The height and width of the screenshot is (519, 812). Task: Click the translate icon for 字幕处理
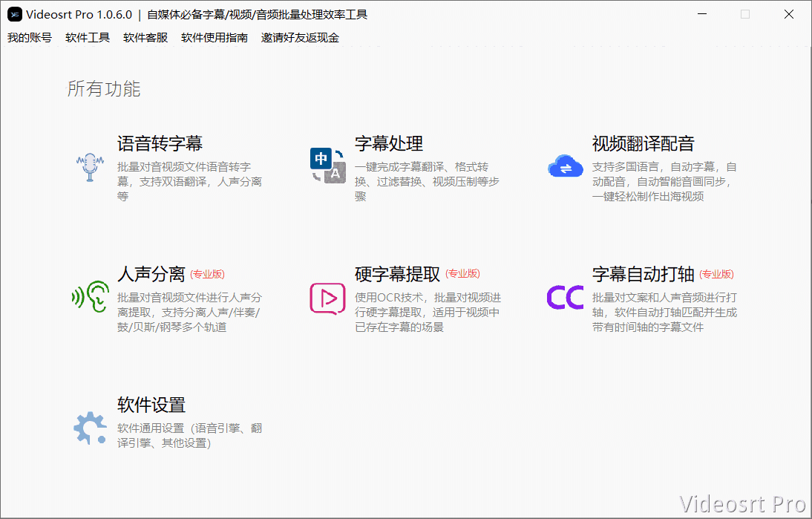click(328, 166)
